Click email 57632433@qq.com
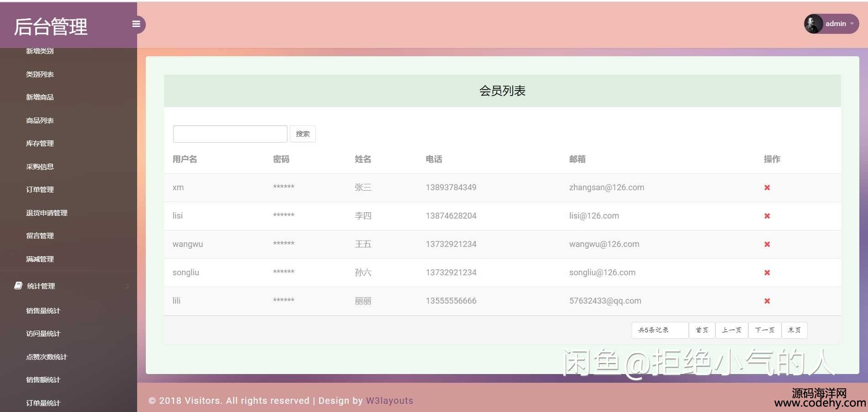Viewport: 868px width, 412px height. coord(605,301)
